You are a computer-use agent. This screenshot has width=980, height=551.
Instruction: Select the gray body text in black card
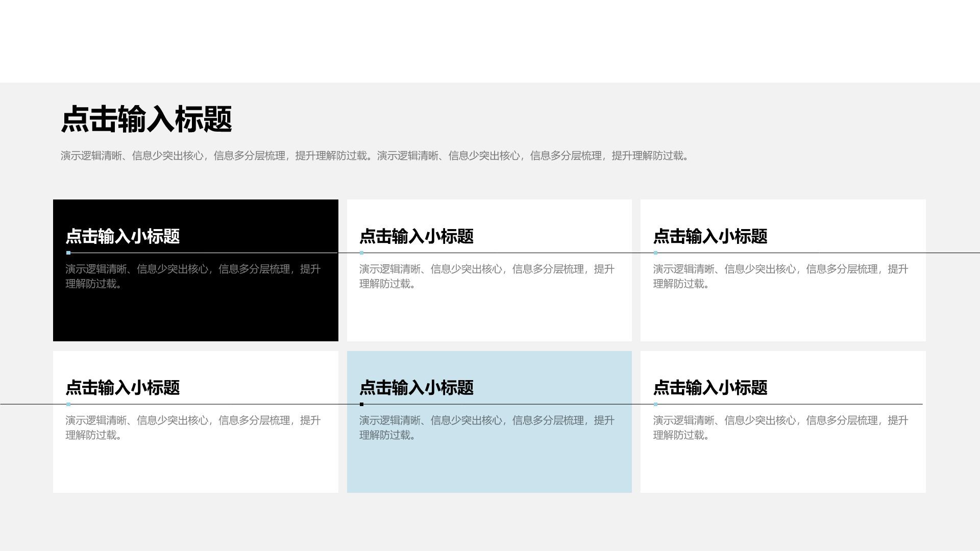pyautogui.click(x=193, y=276)
